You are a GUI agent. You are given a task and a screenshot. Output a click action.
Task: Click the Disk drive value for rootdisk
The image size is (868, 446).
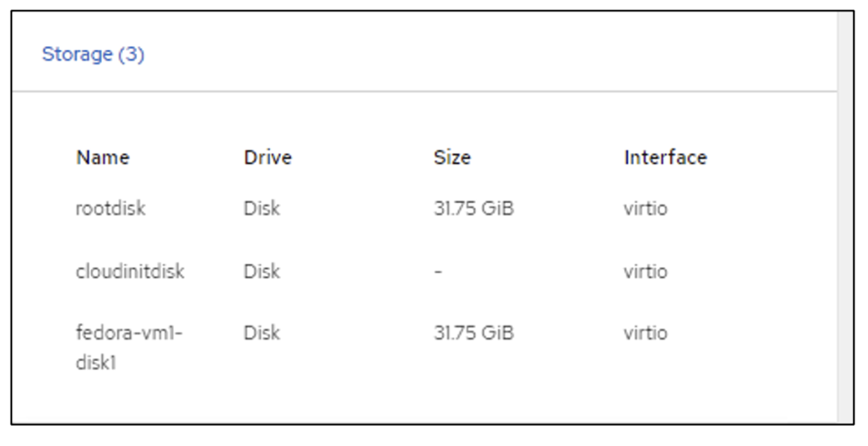pyautogui.click(x=262, y=208)
